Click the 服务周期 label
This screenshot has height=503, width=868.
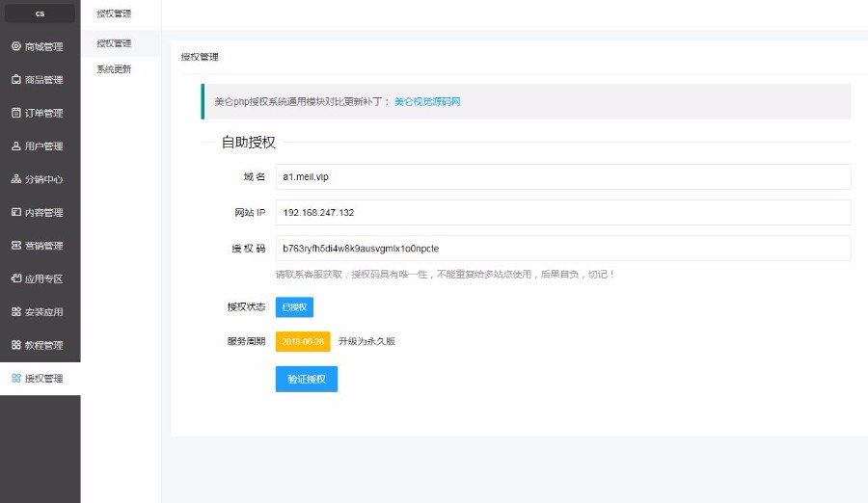pyautogui.click(x=246, y=341)
